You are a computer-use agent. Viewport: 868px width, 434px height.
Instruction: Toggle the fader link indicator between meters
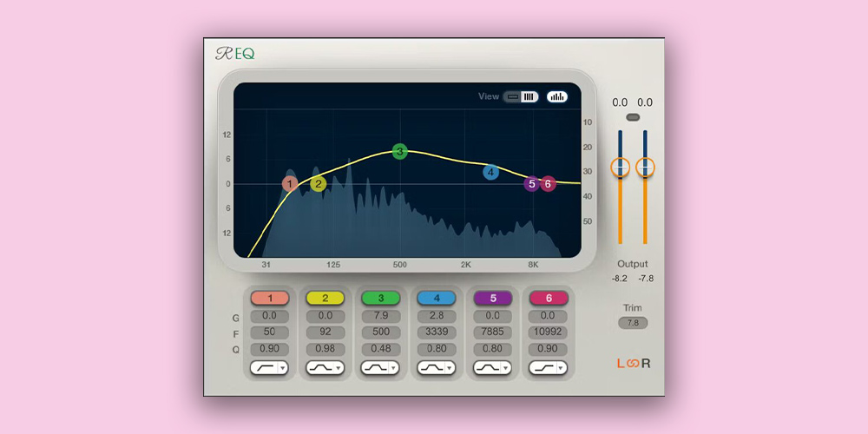(633, 117)
